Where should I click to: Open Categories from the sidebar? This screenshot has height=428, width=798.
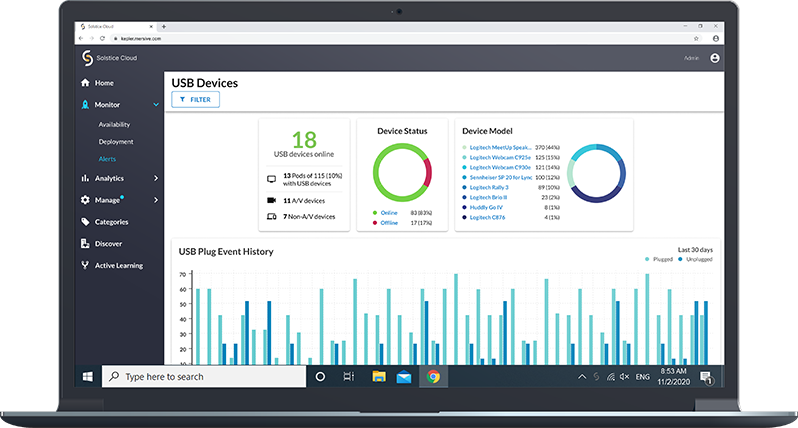click(111, 222)
